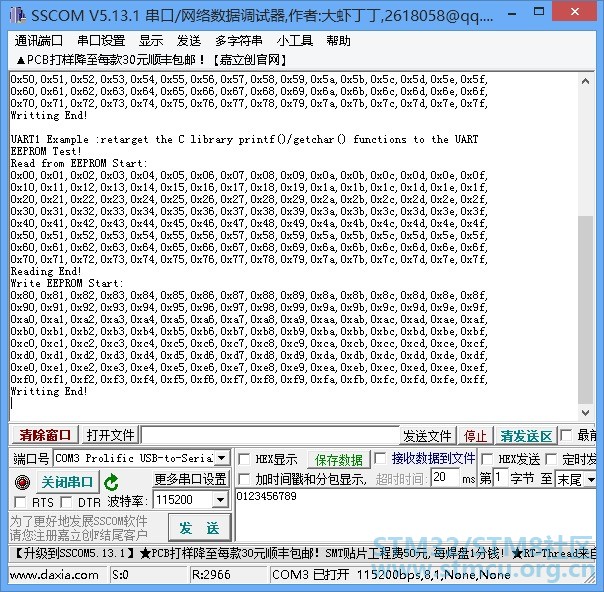Image resolution: width=604 pixels, height=592 pixels.
Task: Open the 发送 menu
Action: 189,40
